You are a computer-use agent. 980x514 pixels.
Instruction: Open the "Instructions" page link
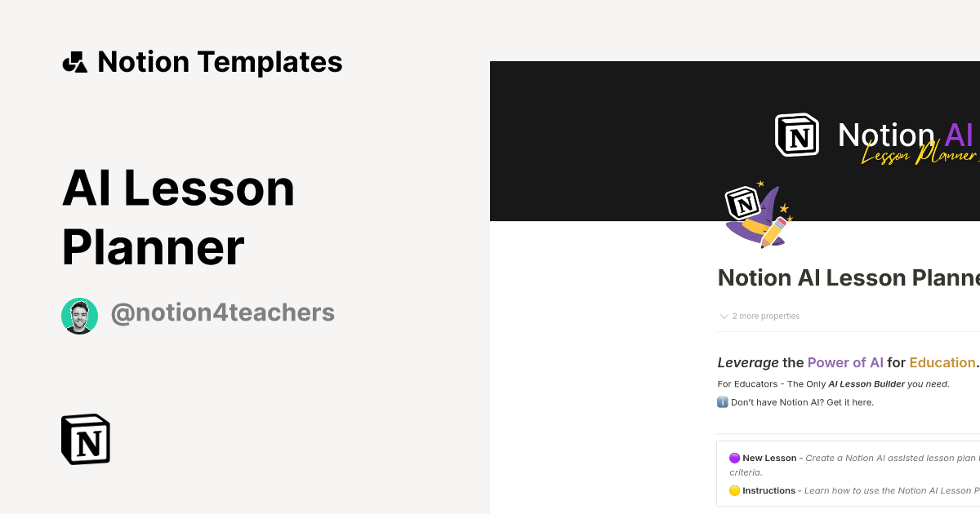pos(768,491)
